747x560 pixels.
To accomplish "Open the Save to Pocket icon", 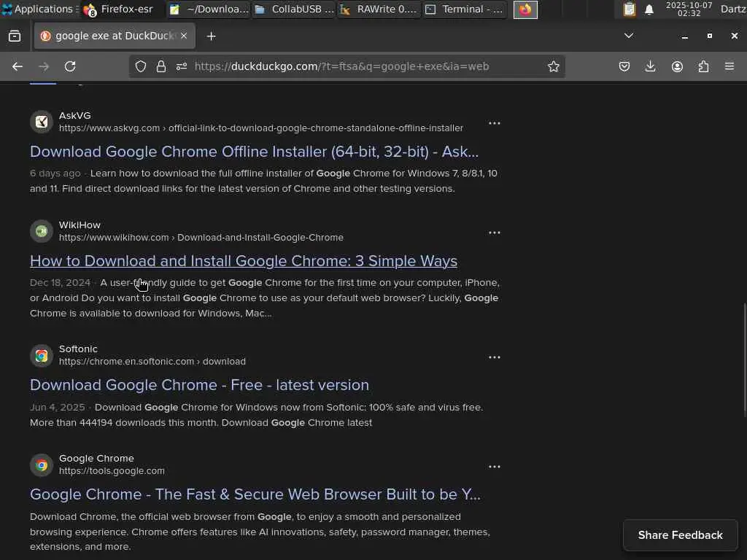I will (x=624, y=66).
